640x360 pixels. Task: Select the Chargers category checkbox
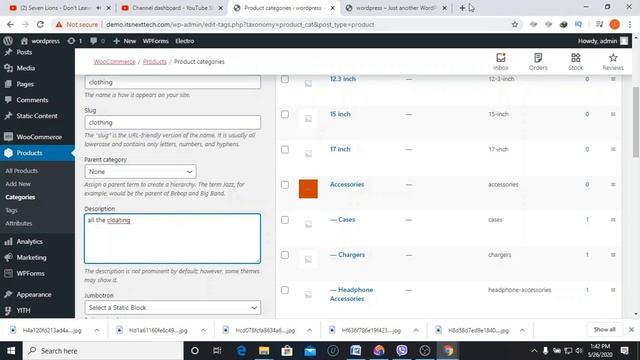coord(285,255)
